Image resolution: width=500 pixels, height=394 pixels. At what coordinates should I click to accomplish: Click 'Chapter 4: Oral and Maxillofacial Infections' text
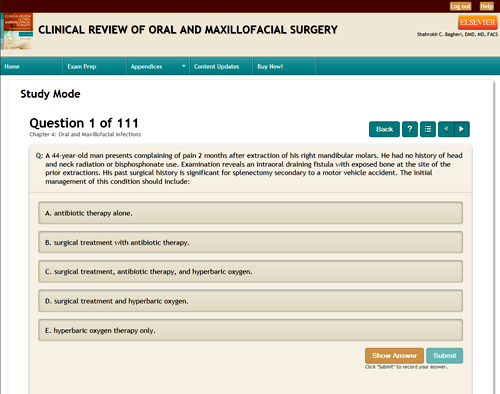click(x=85, y=134)
